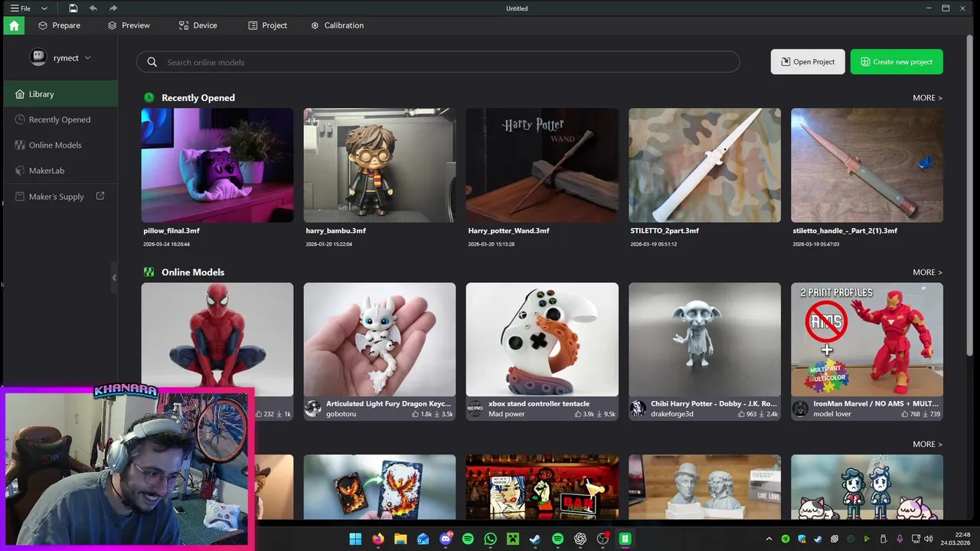980x551 pixels.
Task: Show hidden system tray icons chevron
Action: (769, 539)
